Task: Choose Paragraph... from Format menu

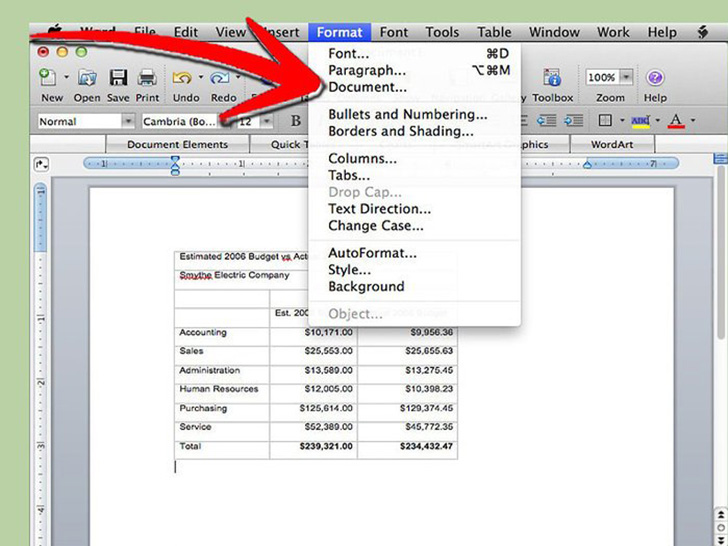Action: 415,71
